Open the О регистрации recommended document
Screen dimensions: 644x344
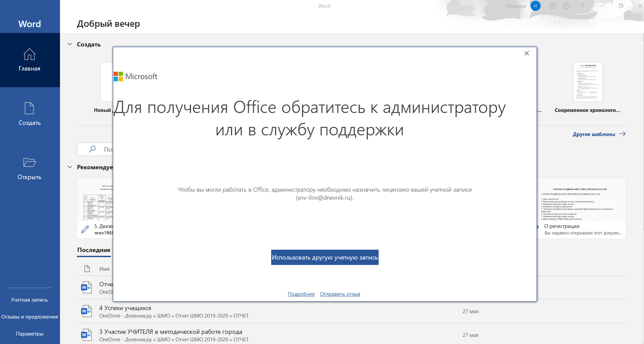point(582,208)
